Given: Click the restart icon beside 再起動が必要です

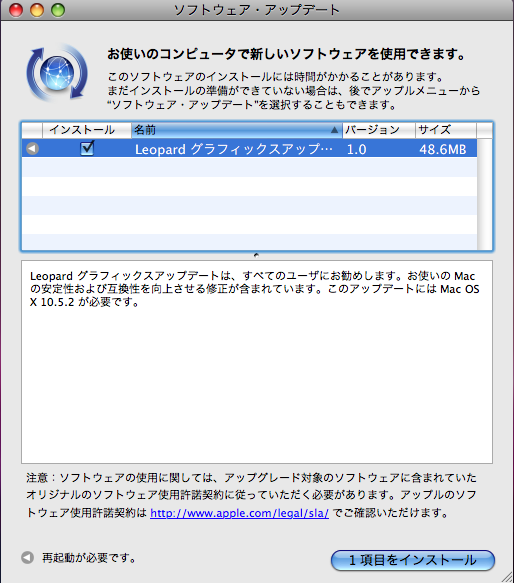Looking at the screenshot, I should (28, 557).
